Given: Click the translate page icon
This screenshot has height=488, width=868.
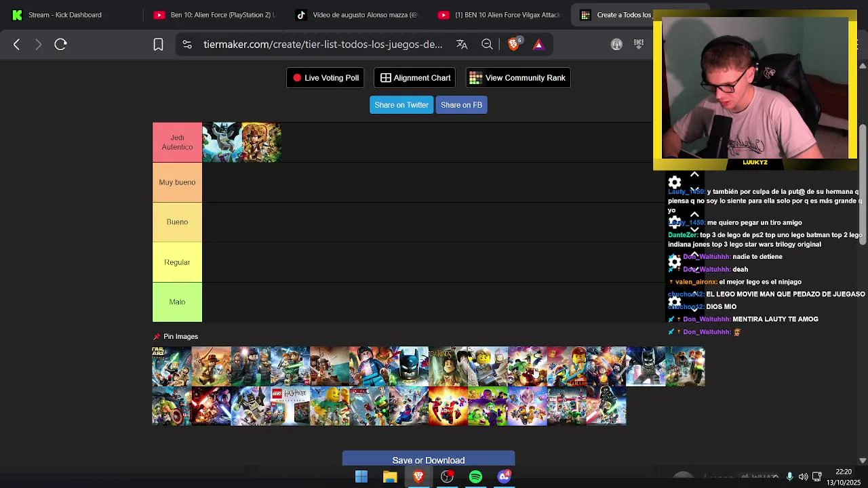Looking at the screenshot, I should (x=462, y=45).
